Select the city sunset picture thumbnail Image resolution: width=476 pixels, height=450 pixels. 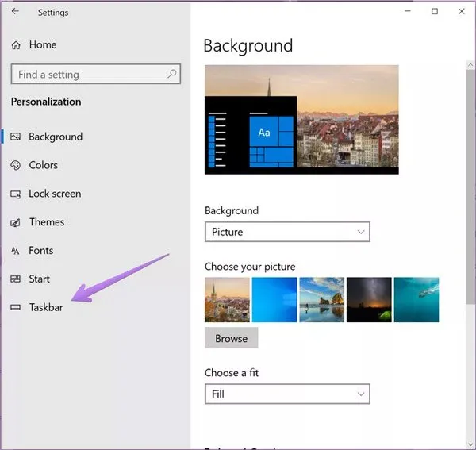click(227, 299)
